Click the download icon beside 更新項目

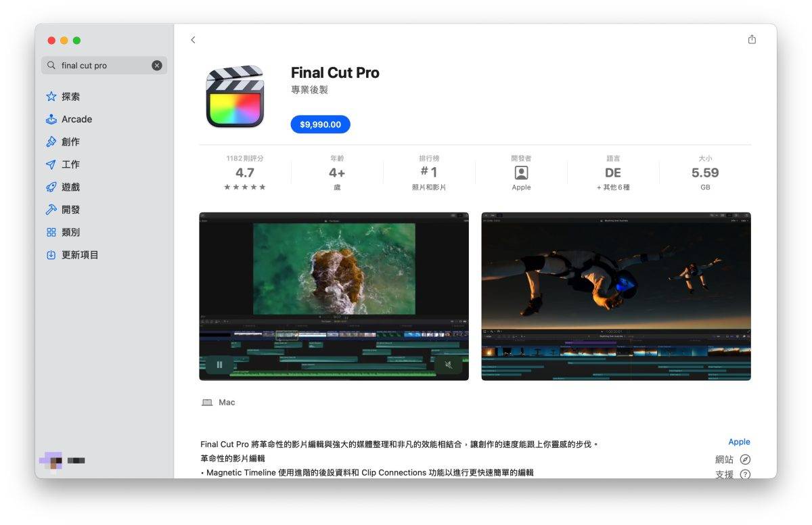tap(51, 255)
